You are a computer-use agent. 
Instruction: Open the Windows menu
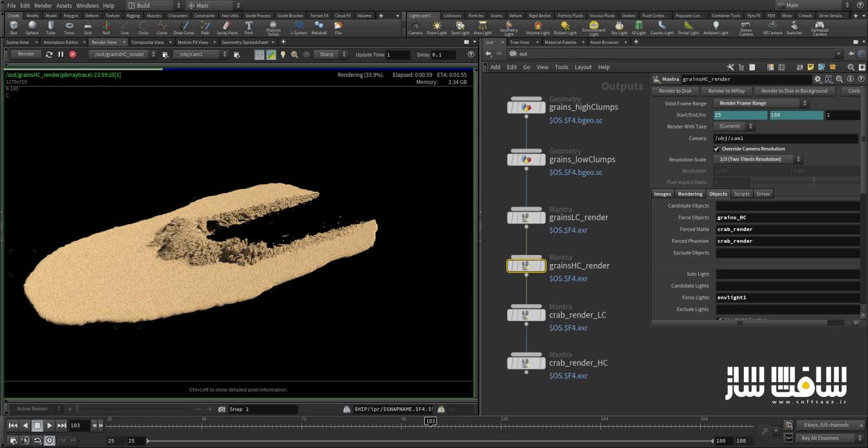[x=87, y=5]
